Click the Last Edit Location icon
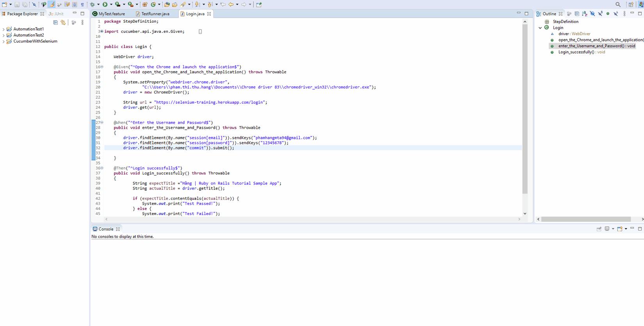Screen dimensions: 644x326 pos(223,4)
